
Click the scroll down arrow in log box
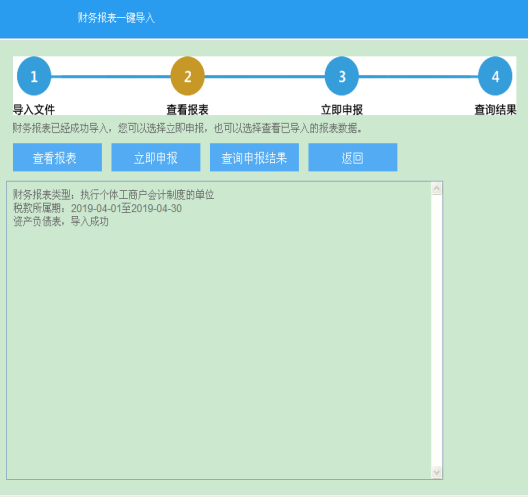(437, 472)
